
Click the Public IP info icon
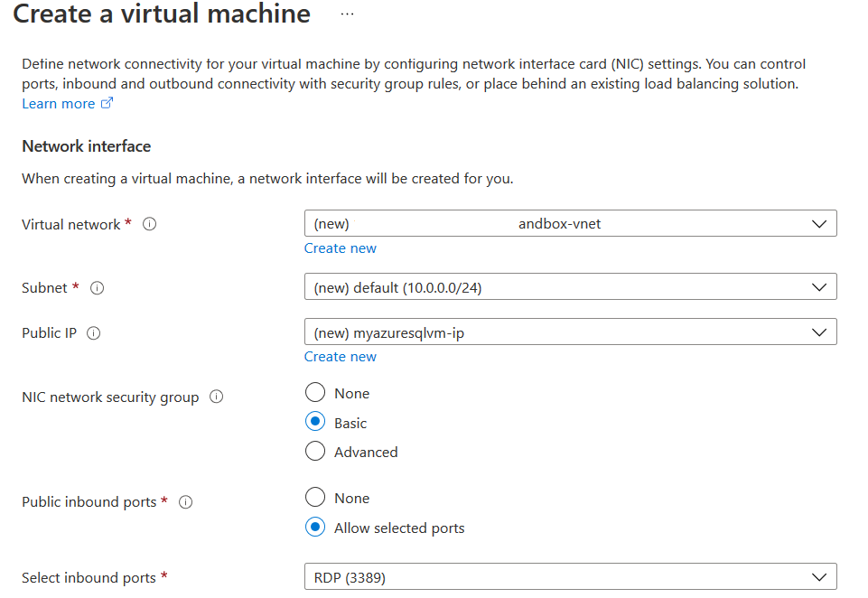tap(94, 333)
